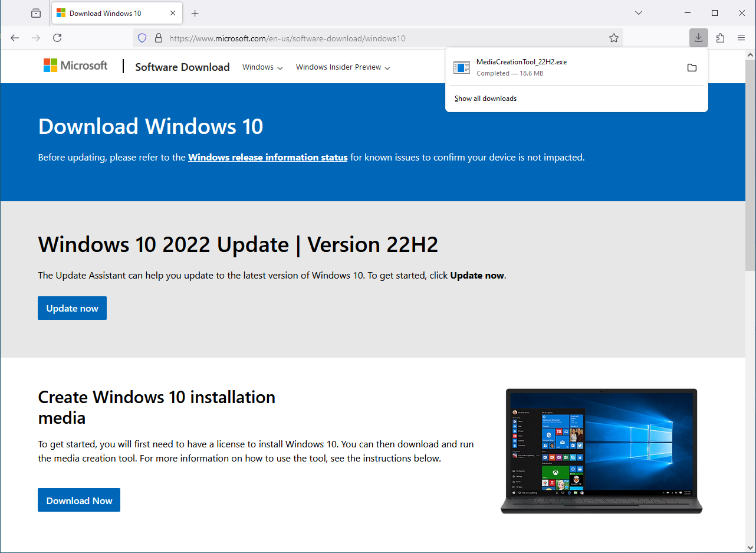Click the forward navigation arrow

click(x=36, y=38)
